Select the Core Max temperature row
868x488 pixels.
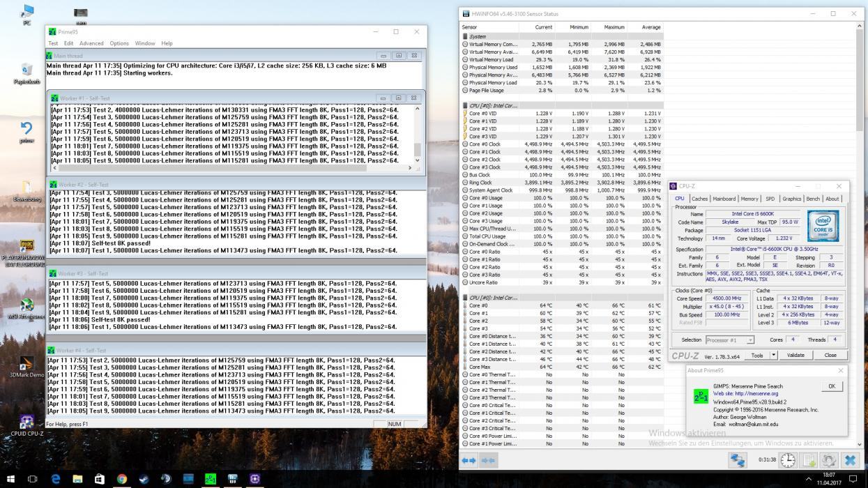click(x=561, y=367)
